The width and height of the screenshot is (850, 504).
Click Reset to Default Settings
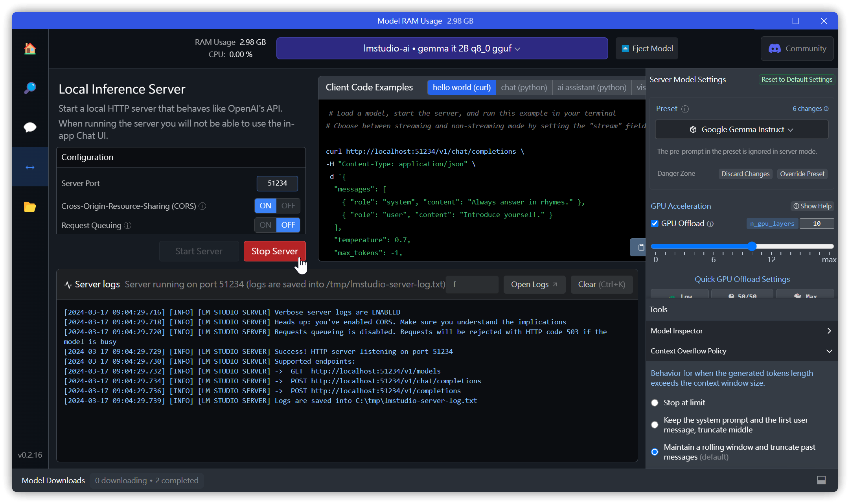[797, 79]
